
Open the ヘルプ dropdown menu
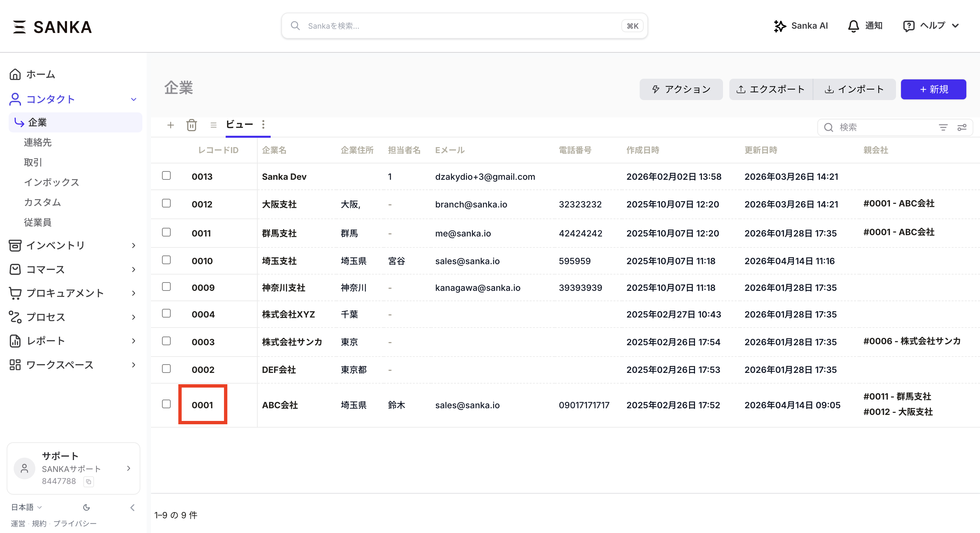[932, 26]
